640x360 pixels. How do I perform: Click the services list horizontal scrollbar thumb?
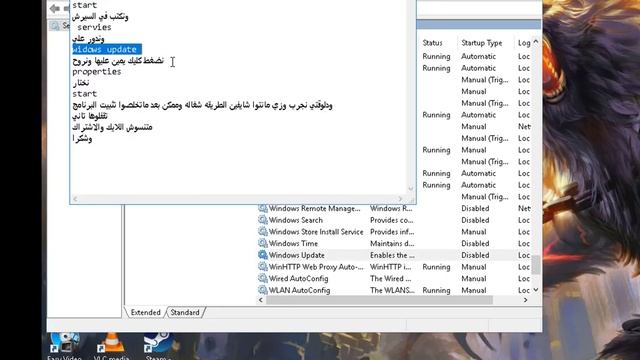pyautogui.click(x=379, y=300)
